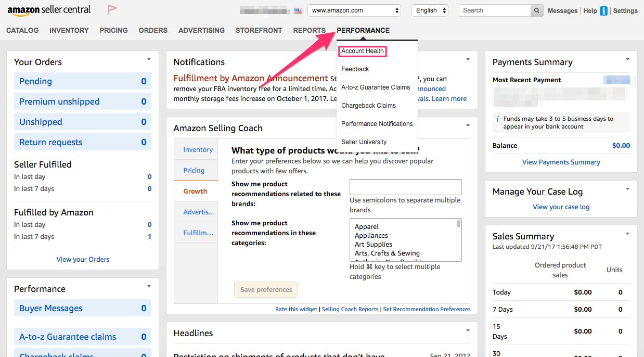Click the blue info icon near Help
644x357 pixels.
pyautogui.click(x=603, y=10)
